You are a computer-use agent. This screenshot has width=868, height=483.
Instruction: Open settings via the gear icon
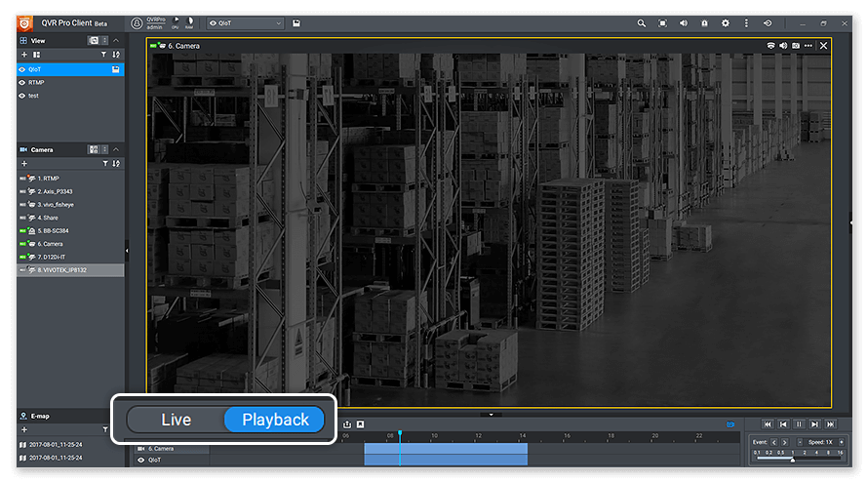pyautogui.click(x=725, y=22)
